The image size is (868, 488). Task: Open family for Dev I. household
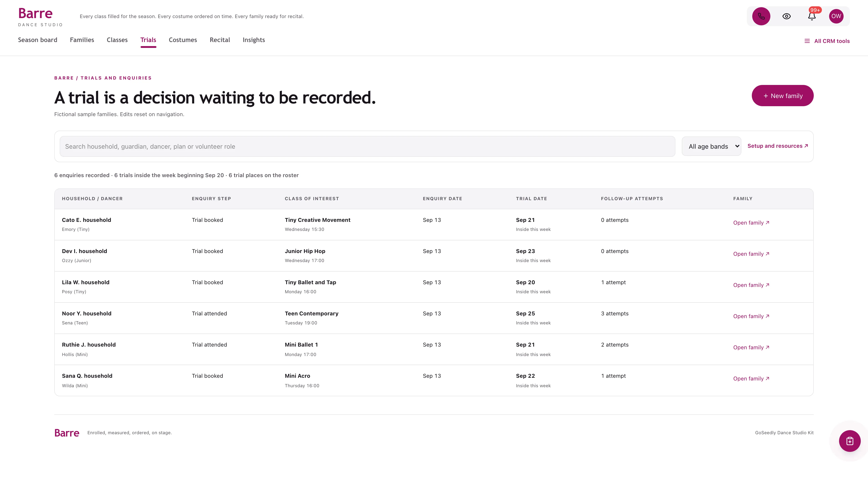[751, 254]
